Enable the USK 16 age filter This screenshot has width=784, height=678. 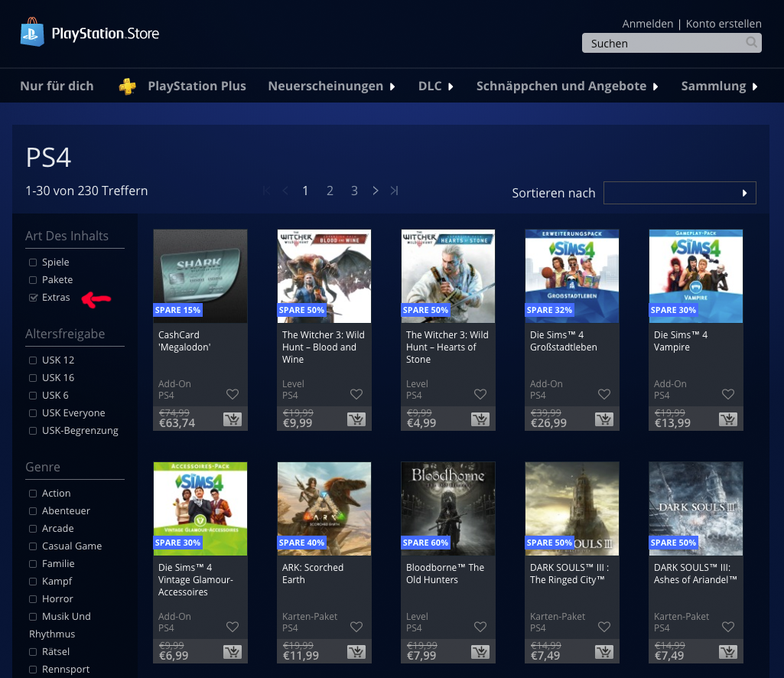click(33, 378)
